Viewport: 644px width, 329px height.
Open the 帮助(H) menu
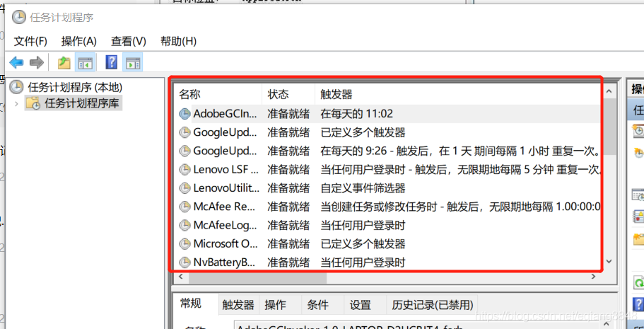click(178, 41)
